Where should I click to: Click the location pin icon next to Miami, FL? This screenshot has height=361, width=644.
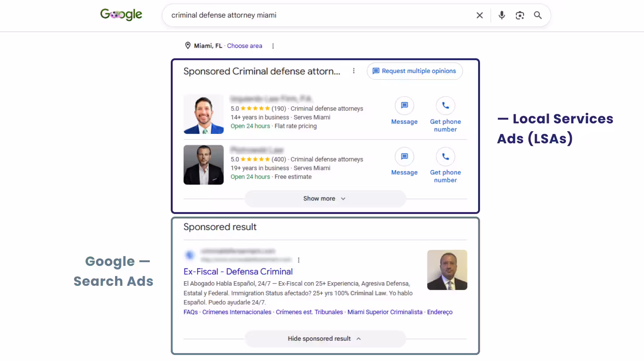[x=188, y=46]
